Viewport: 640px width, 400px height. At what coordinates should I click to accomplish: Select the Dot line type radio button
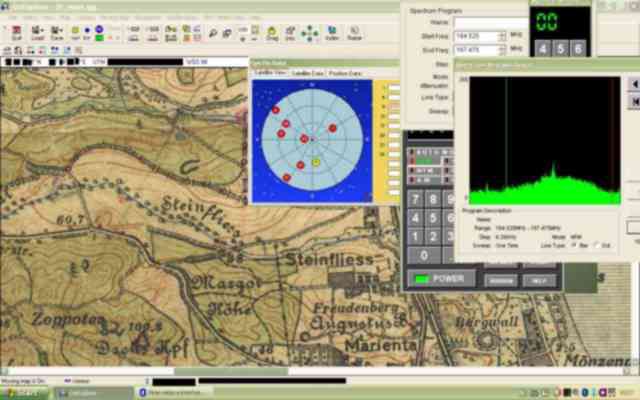point(596,245)
